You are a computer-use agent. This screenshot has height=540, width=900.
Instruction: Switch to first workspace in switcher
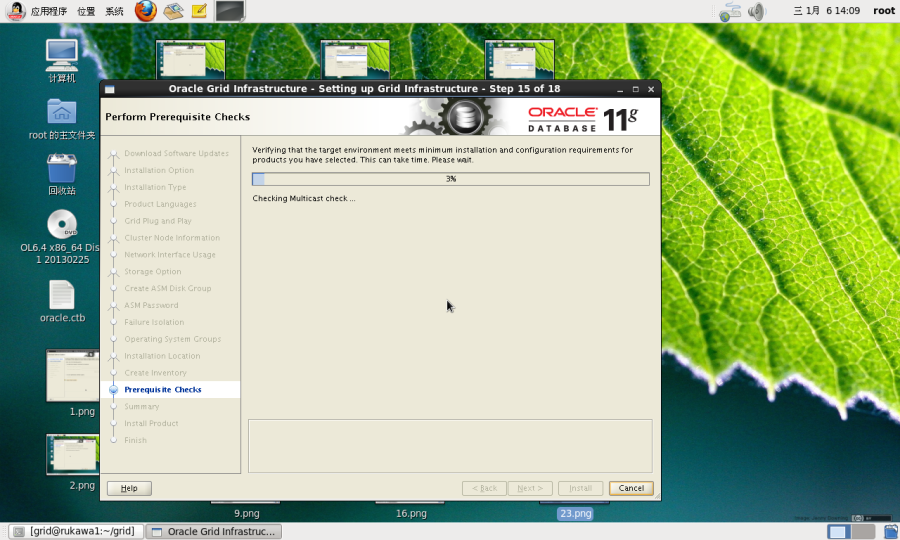tap(837, 531)
